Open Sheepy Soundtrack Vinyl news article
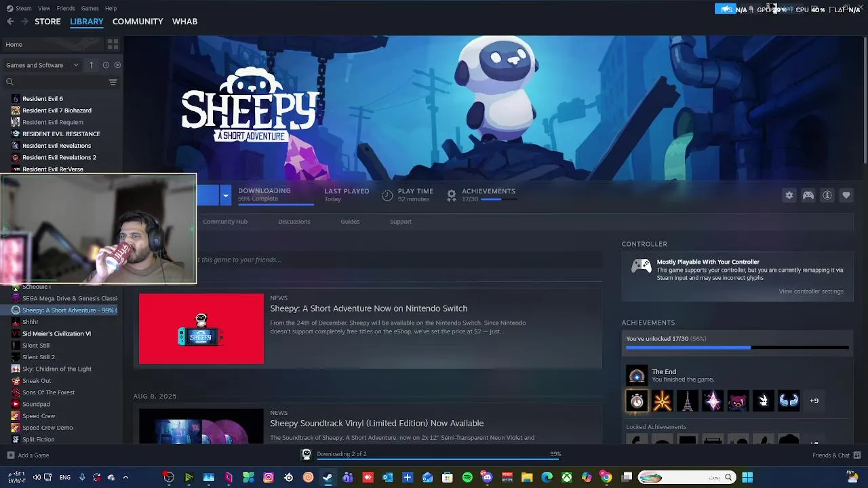The height and width of the screenshot is (488, 868). tap(377, 424)
